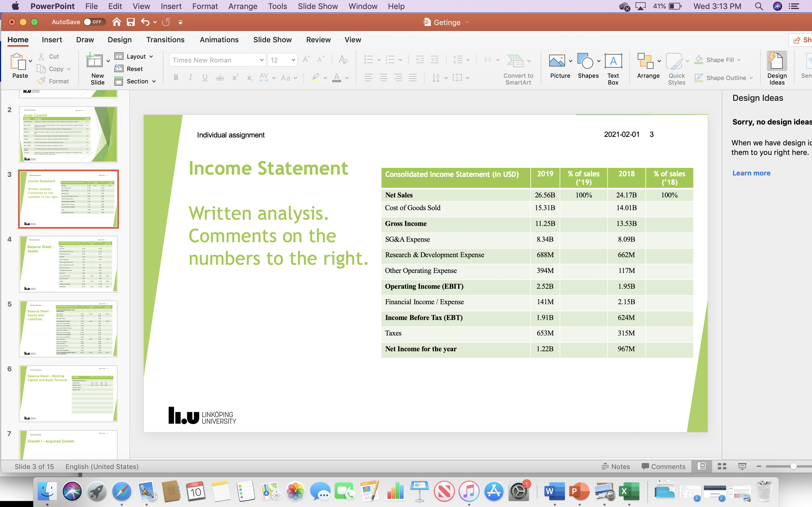Switch to Slide Sorter view
The image size is (812, 507).
[x=722, y=466]
